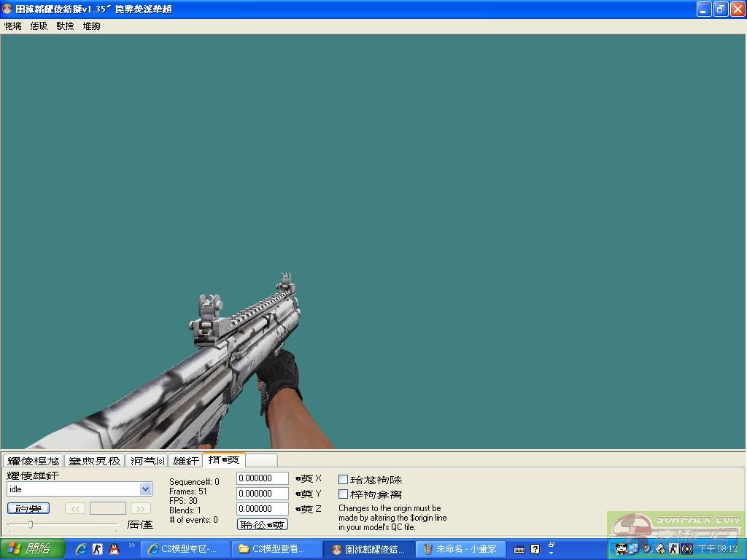Click the keyboard icon in the language bar
The image size is (747, 560).
click(x=519, y=549)
